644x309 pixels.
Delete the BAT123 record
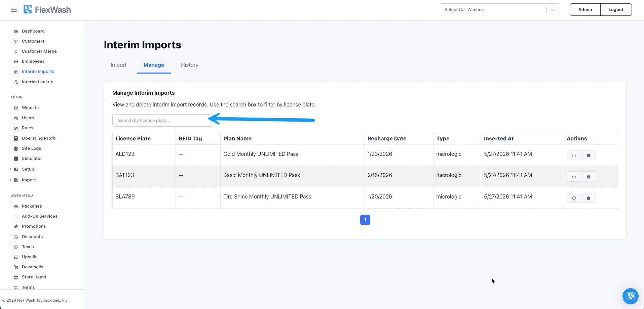[x=589, y=176]
